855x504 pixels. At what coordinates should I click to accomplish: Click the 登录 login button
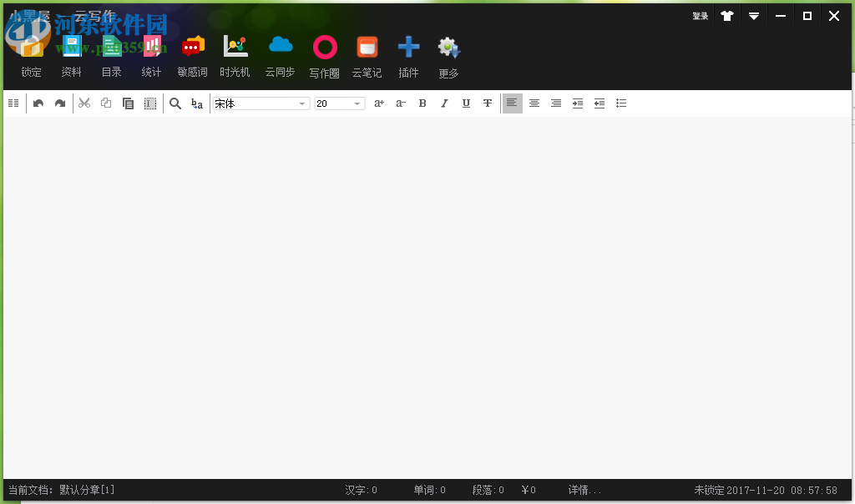(x=701, y=17)
